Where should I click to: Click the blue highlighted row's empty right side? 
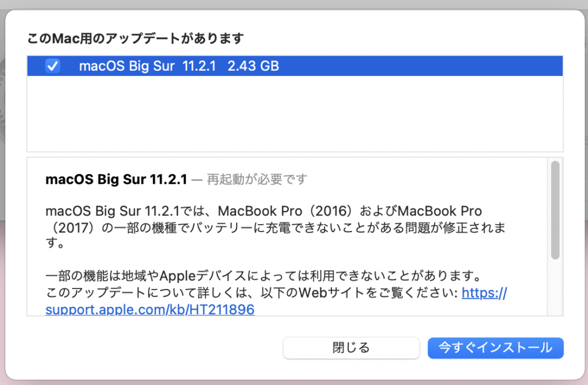[x=420, y=66]
